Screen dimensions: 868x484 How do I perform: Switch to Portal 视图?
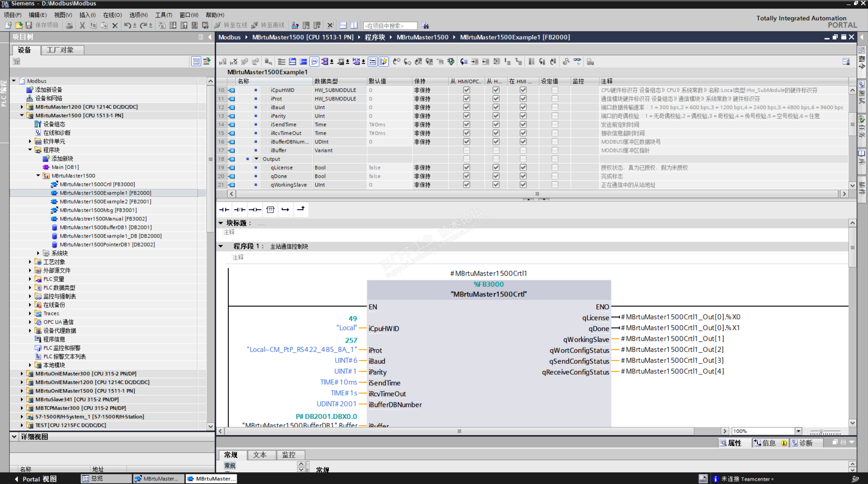tap(36, 479)
